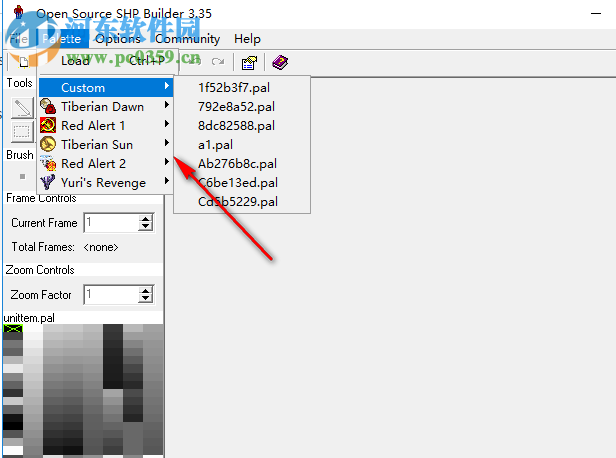Select 792e8a52.pal custom palette

pos(242,106)
